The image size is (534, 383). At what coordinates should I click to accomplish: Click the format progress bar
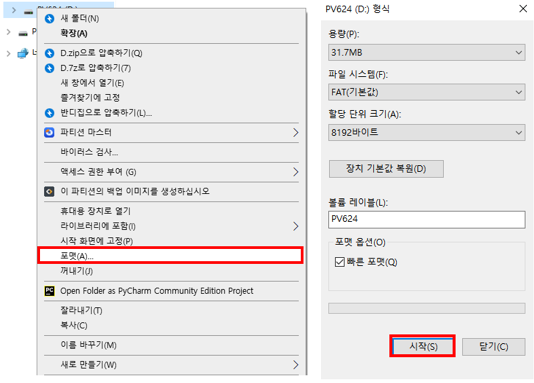pos(426,308)
